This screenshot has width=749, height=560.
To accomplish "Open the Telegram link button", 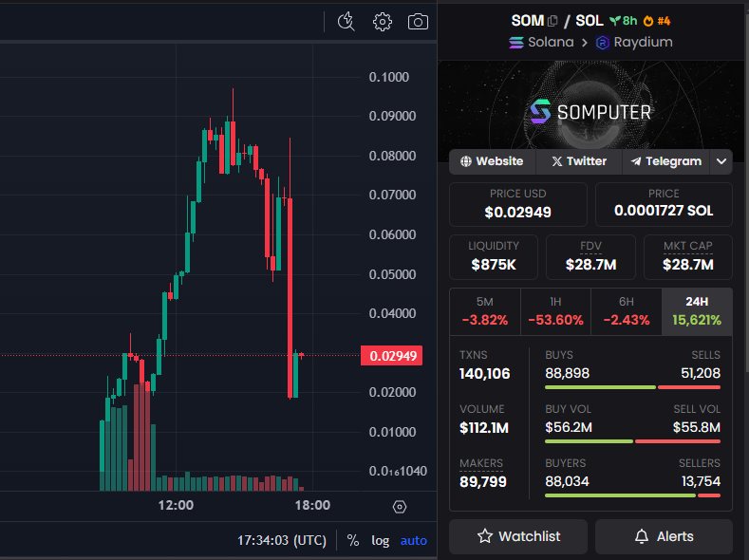I will [x=666, y=161].
